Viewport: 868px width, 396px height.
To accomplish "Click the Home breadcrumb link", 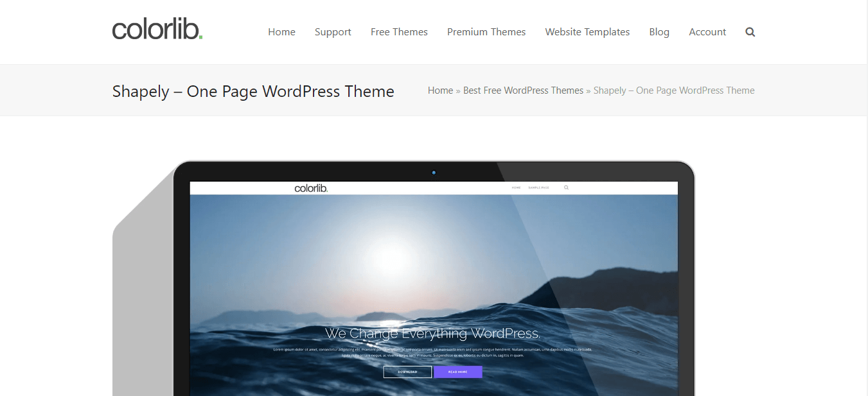I will [440, 90].
